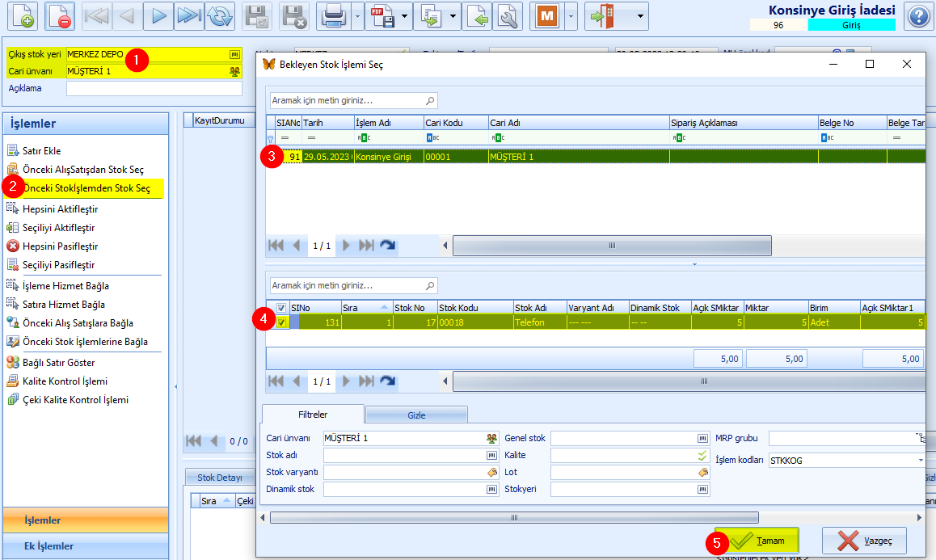Click Hepsini Aktifleştir action
This screenshot has width=936, height=560.
(x=61, y=209)
